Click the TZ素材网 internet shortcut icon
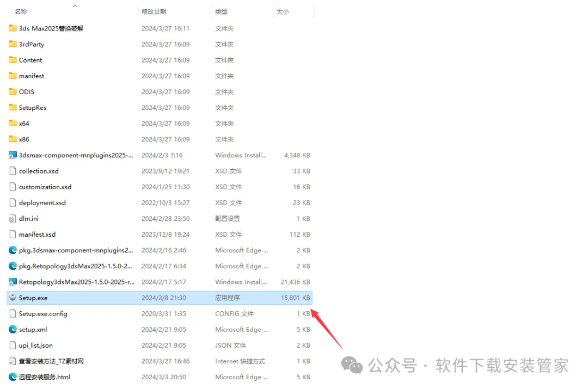The image size is (588, 389). click(x=13, y=361)
